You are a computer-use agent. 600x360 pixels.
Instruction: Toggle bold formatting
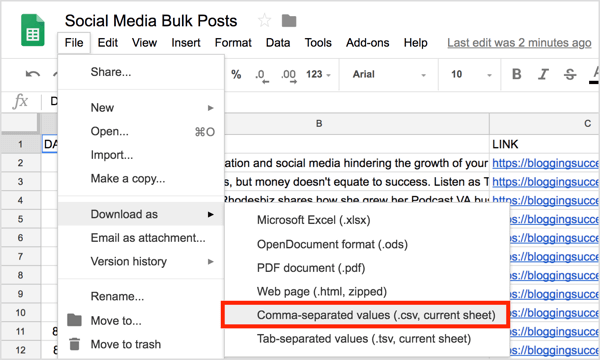pos(517,74)
